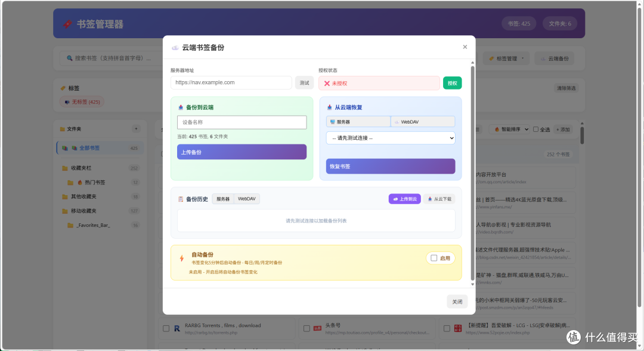Click the tag icon beside 标签 heading
Image resolution: width=644 pixels, height=351 pixels.
tap(63, 88)
